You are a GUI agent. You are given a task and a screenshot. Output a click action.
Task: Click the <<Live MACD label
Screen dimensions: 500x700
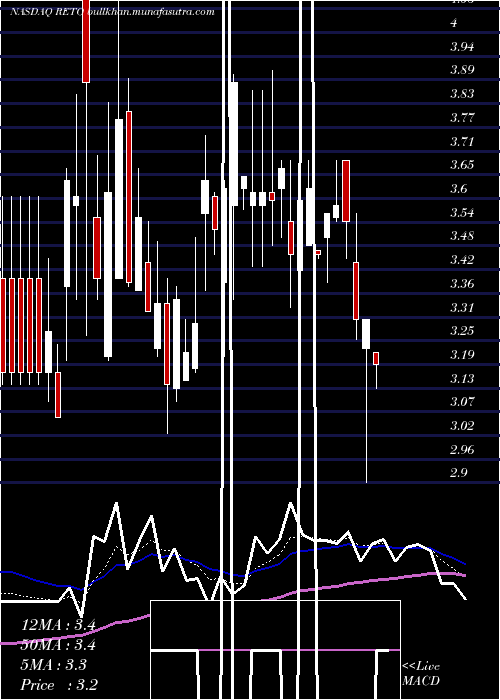[x=421, y=673]
